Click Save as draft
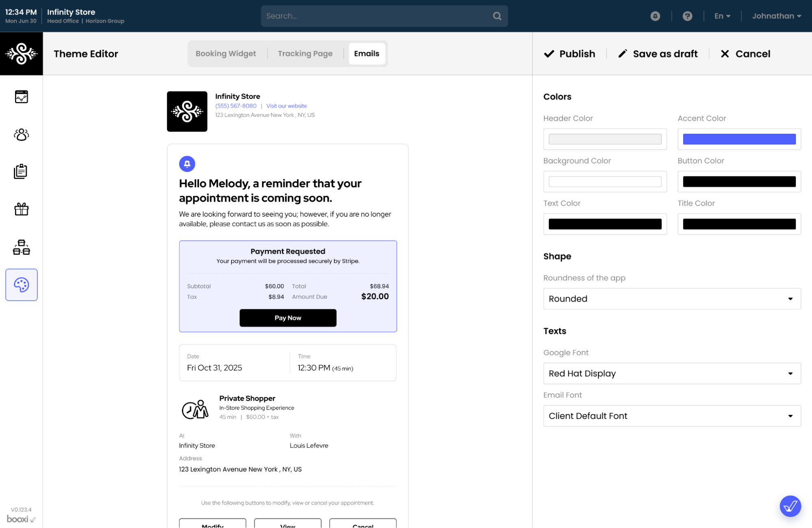The height and width of the screenshot is (528, 812). click(x=658, y=54)
